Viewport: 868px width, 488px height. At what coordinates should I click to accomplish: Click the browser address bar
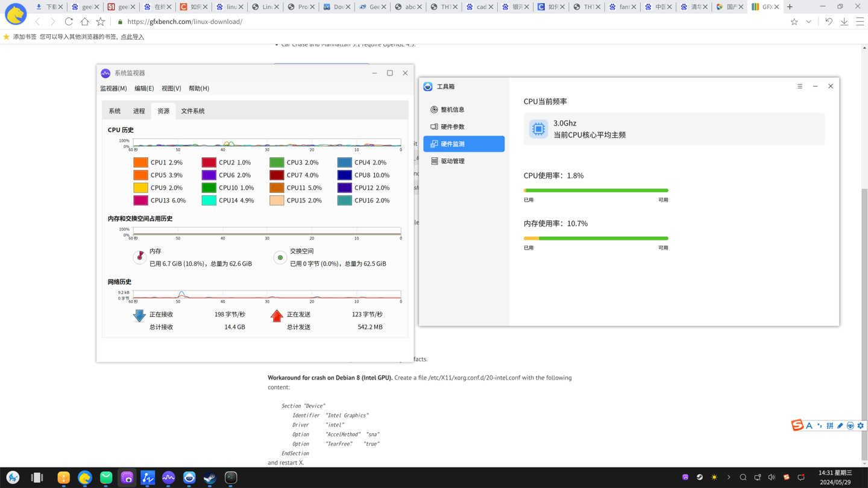pos(422,22)
